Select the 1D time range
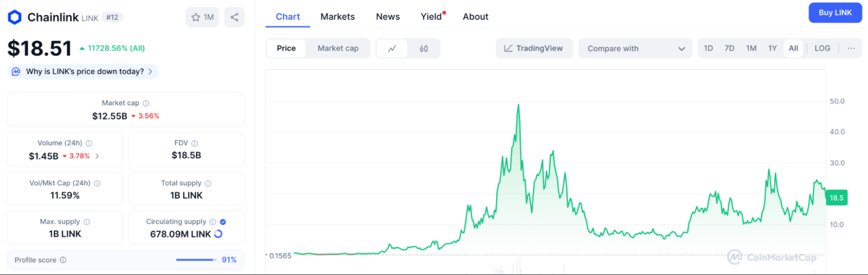 (709, 48)
